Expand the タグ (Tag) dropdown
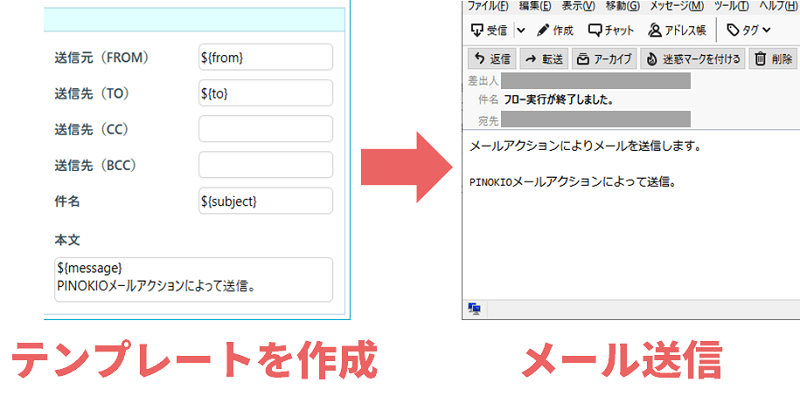Image resolution: width=800 pixels, height=396 pixels. pos(748,31)
